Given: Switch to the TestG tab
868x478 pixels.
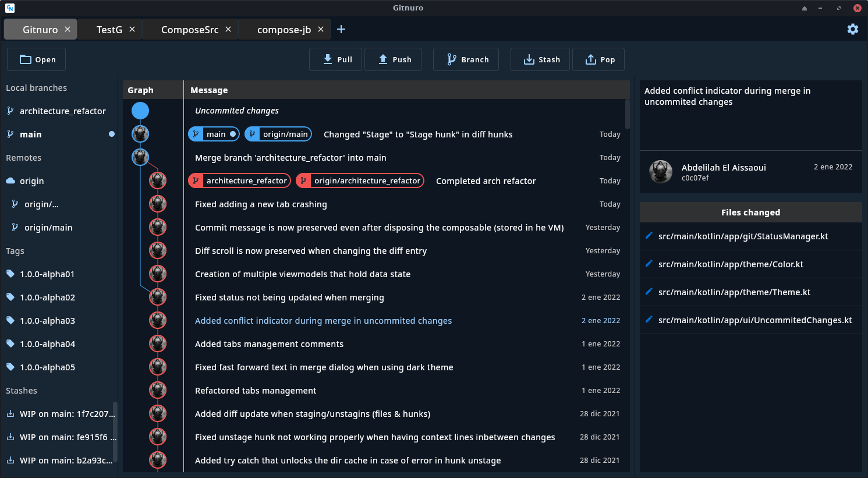Looking at the screenshot, I should 109,30.
